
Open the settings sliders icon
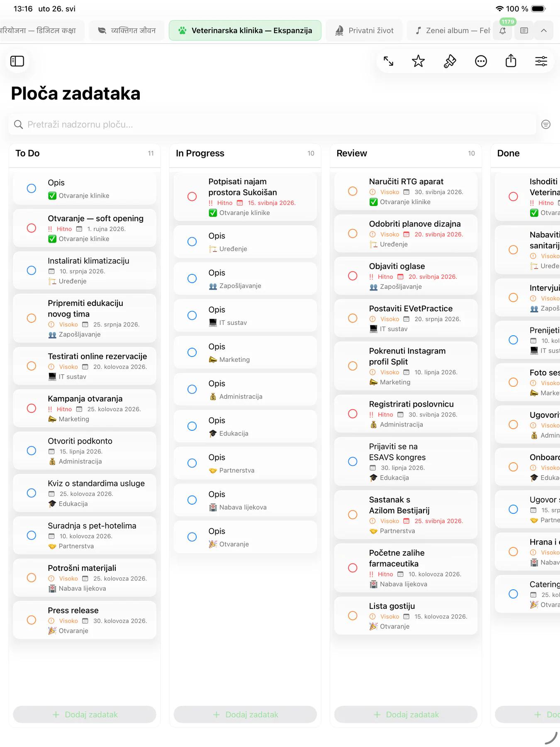coord(541,61)
